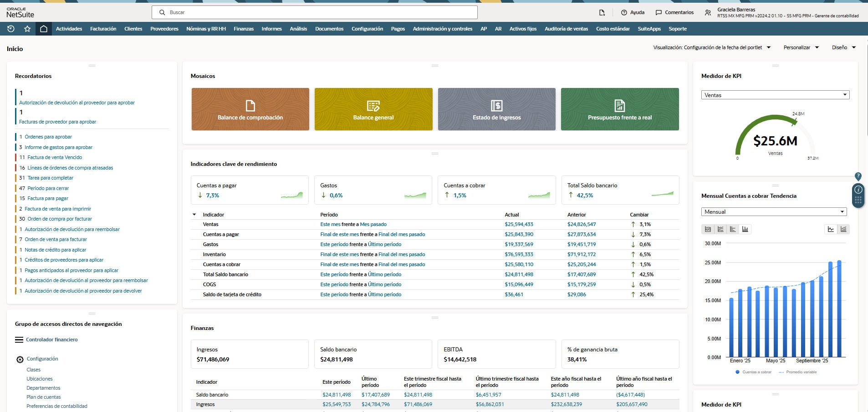Image resolution: width=868 pixels, height=412 pixels.
Task: Open the recent records history icon
Action: (11, 29)
